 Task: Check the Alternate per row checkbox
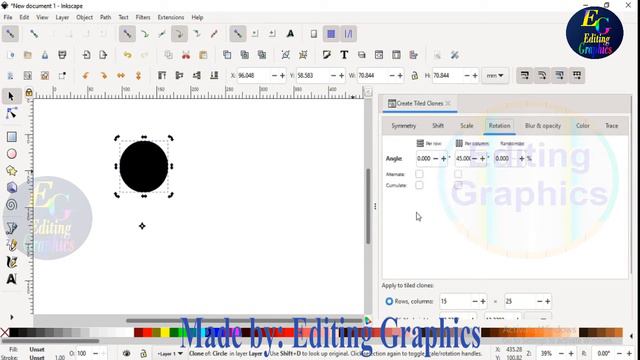[419, 174]
